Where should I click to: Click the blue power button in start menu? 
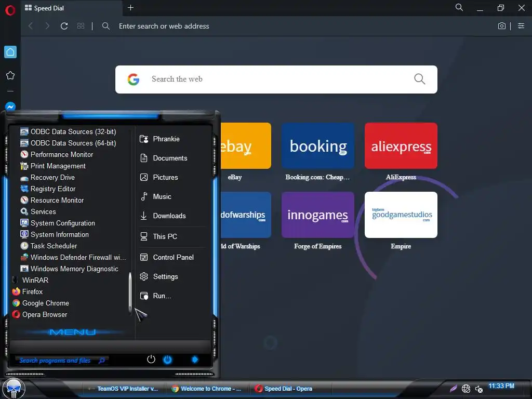(x=168, y=360)
